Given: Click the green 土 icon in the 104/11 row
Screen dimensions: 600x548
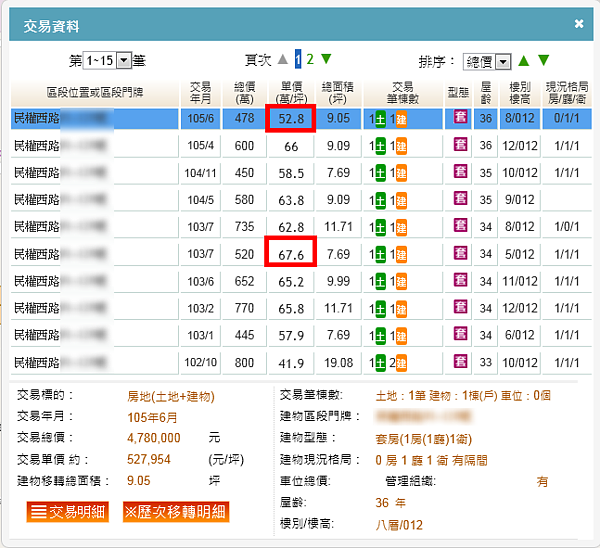Looking at the screenshot, I should pyautogui.click(x=380, y=173).
